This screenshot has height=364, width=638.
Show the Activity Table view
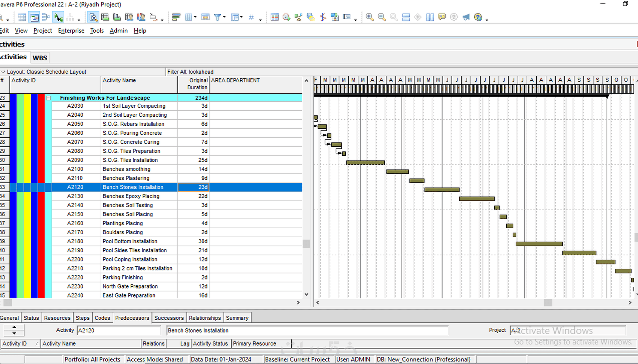(x=22, y=17)
